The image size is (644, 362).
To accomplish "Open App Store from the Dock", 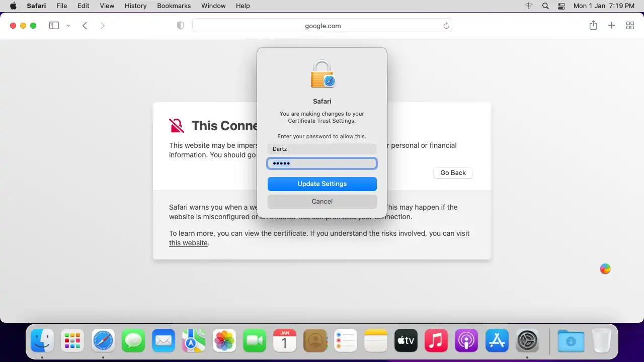I will click(497, 341).
